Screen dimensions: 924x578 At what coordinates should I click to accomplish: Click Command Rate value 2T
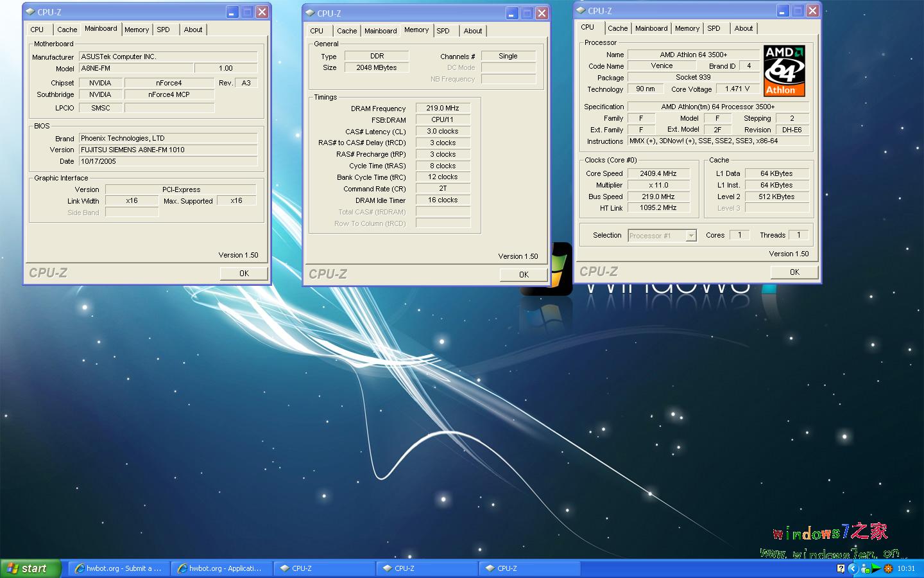443,188
